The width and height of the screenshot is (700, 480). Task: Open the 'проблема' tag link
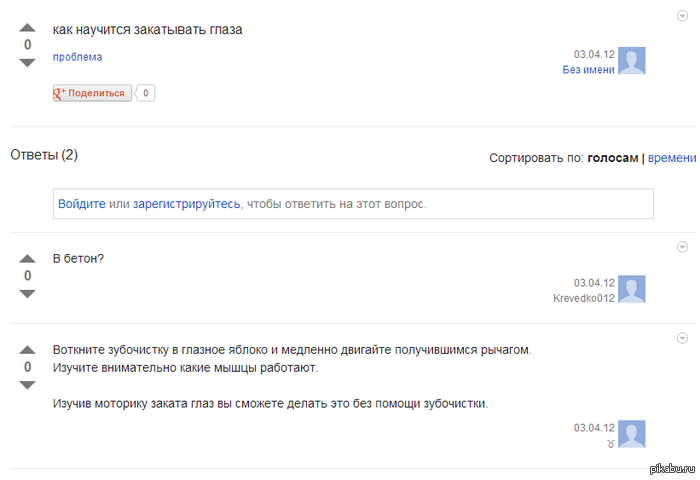click(77, 57)
